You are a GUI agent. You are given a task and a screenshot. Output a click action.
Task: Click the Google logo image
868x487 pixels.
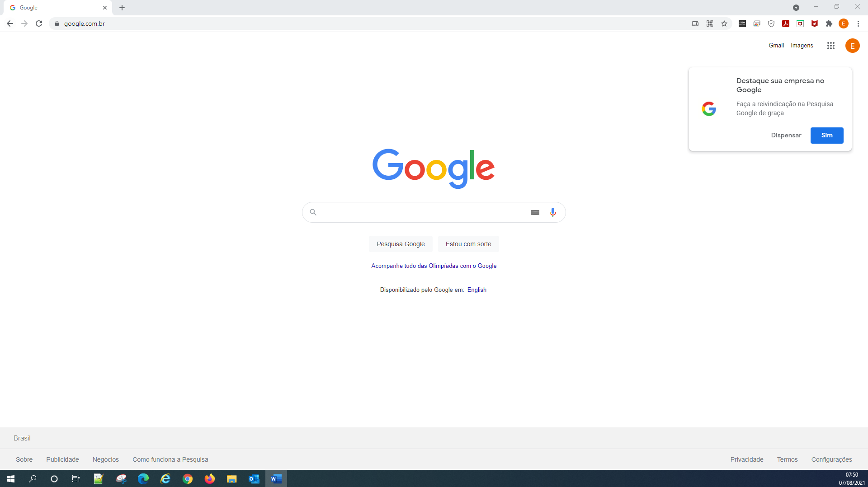tap(434, 168)
